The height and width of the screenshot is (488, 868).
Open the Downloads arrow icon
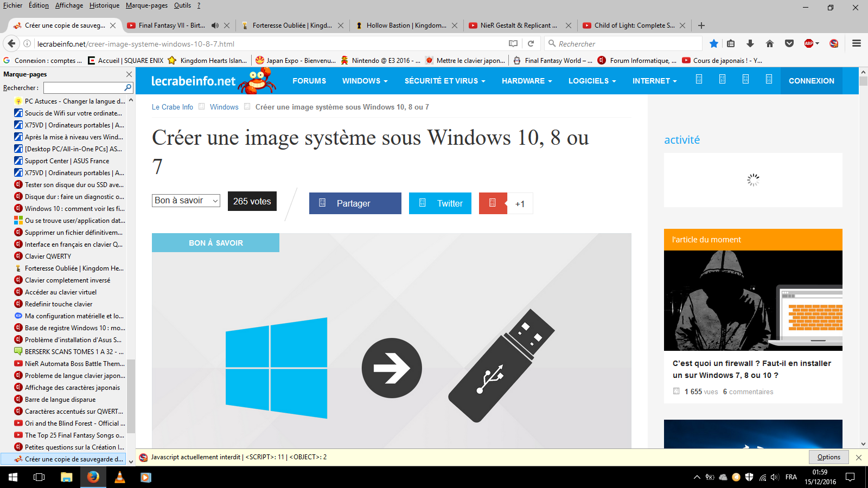750,43
